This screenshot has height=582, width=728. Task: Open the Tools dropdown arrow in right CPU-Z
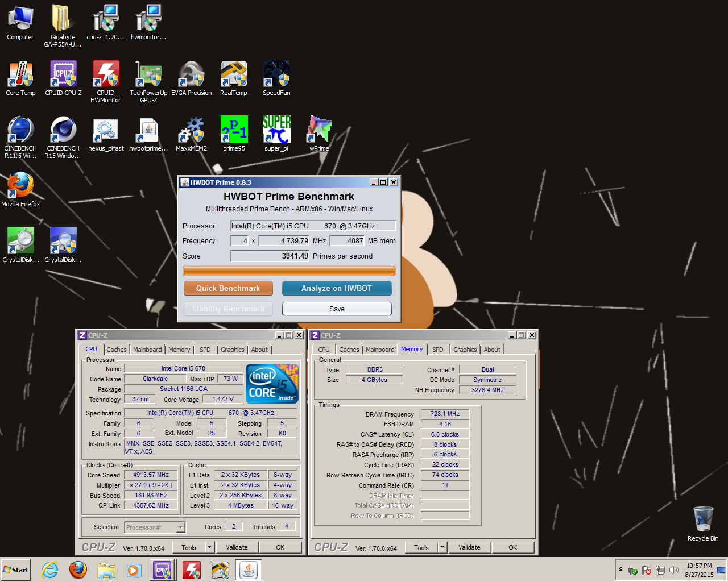point(442,547)
